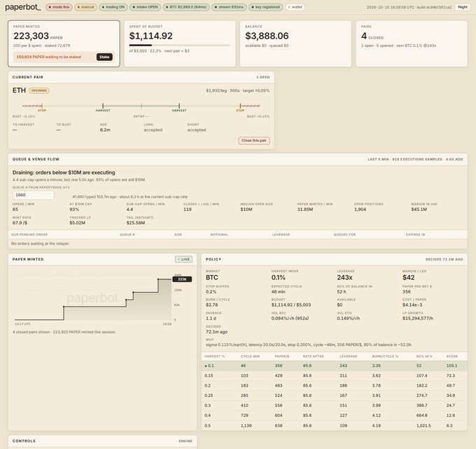Viewport: 476px width, 449px height.
Task: Click the ENGINE label in Controls
Action: (185, 441)
